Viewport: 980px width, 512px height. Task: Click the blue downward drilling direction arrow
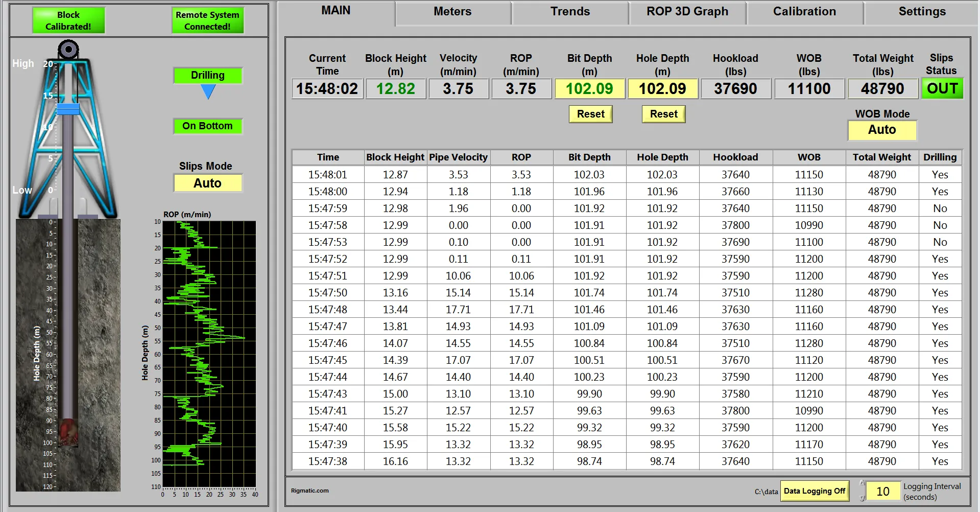pyautogui.click(x=208, y=91)
